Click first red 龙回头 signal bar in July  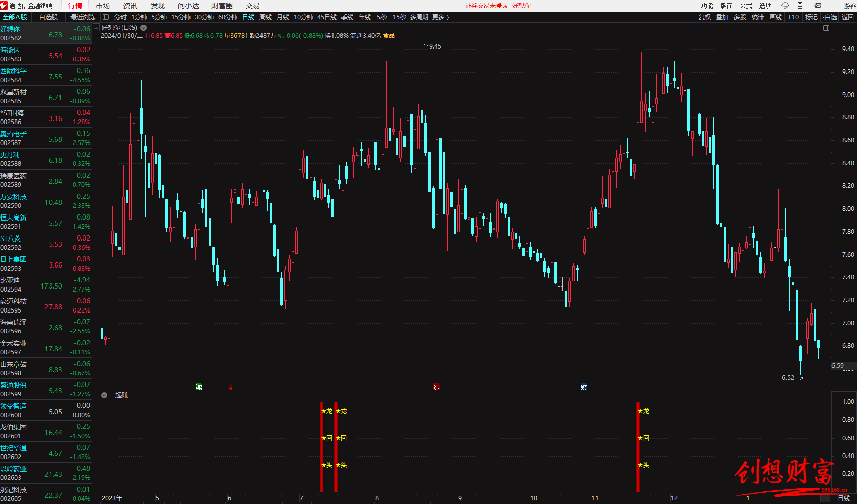(x=322, y=447)
